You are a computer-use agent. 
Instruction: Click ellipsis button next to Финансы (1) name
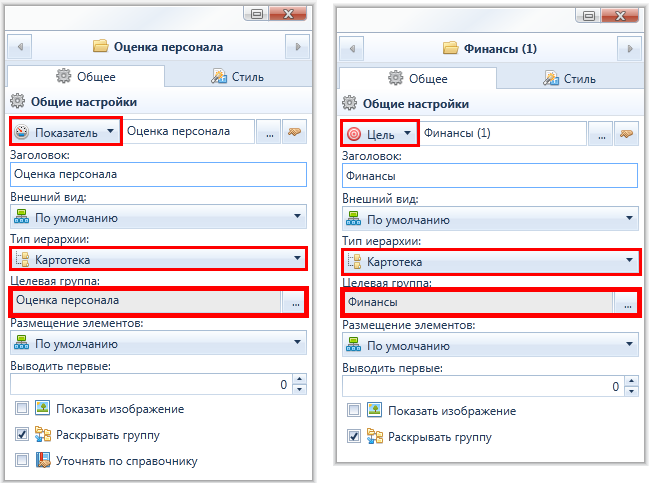pos(601,134)
